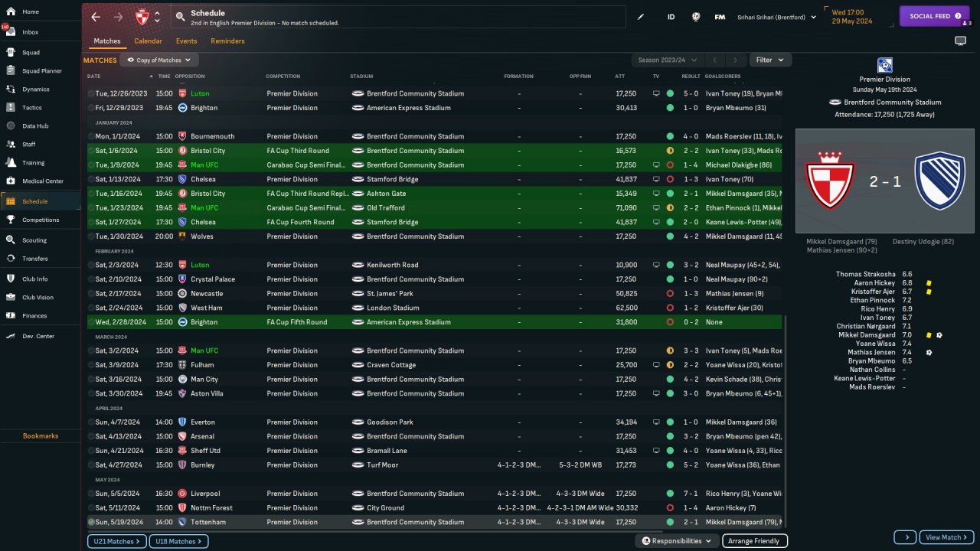Image resolution: width=980 pixels, height=551 pixels.
Task: Click the U21 Matches button
Action: pyautogui.click(x=116, y=541)
